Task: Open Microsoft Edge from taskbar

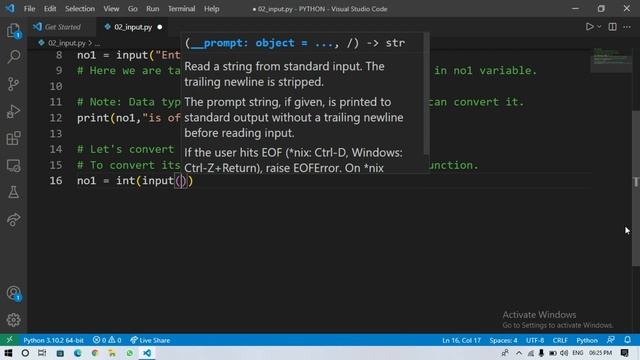Action: [78, 353]
